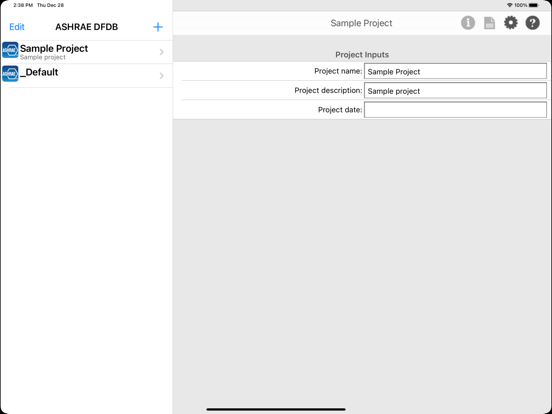Expand the _Default row chevron

point(162,76)
